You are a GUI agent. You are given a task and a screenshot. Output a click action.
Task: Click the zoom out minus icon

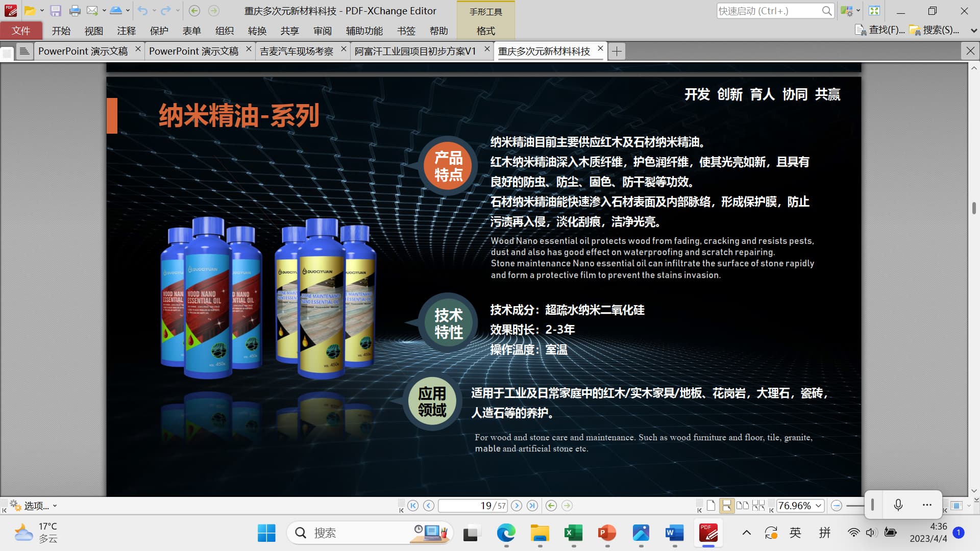[x=836, y=506]
